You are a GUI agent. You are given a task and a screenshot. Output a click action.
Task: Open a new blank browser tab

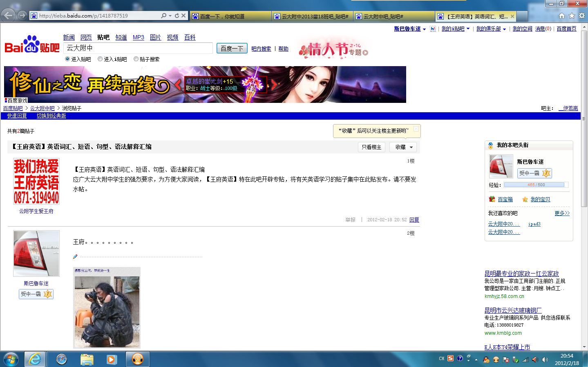click(523, 16)
